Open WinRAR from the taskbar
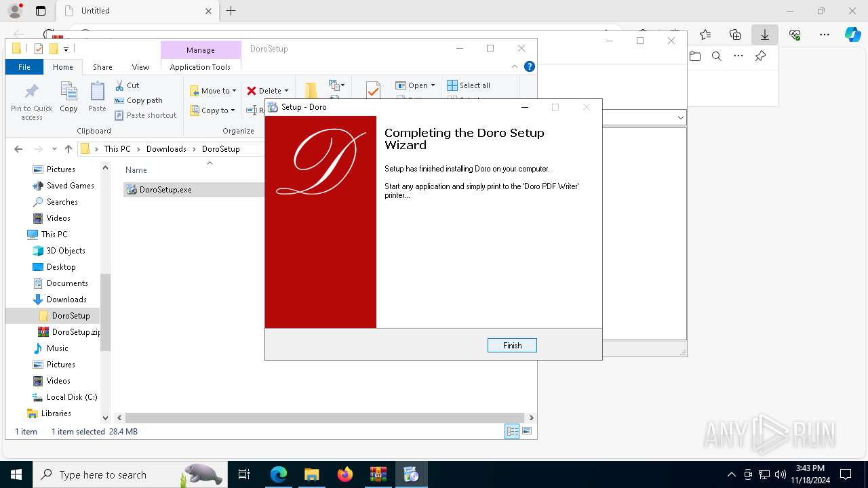This screenshot has width=868, height=488. 378,474
